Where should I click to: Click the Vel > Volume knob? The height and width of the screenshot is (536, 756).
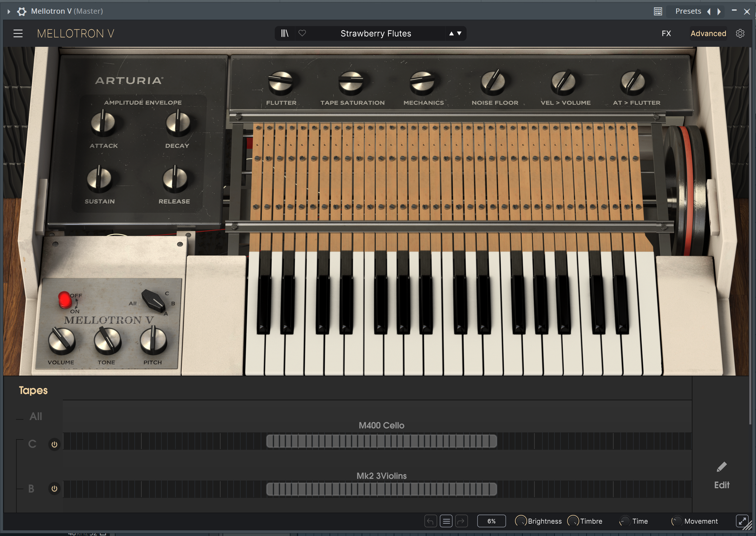[564, 82]
